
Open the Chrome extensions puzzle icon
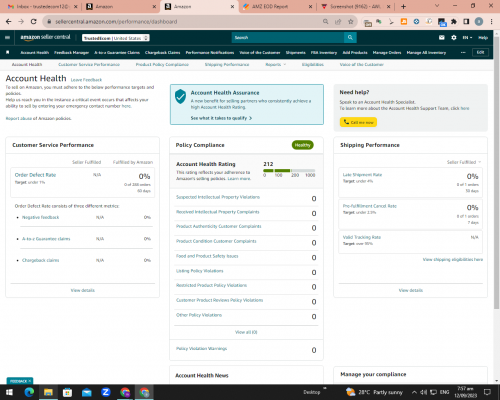[454, 22]
